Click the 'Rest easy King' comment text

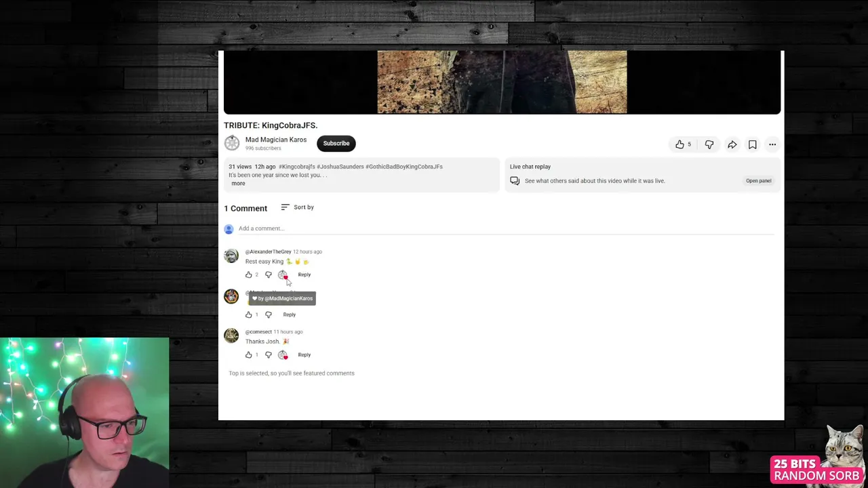point(264,262)
